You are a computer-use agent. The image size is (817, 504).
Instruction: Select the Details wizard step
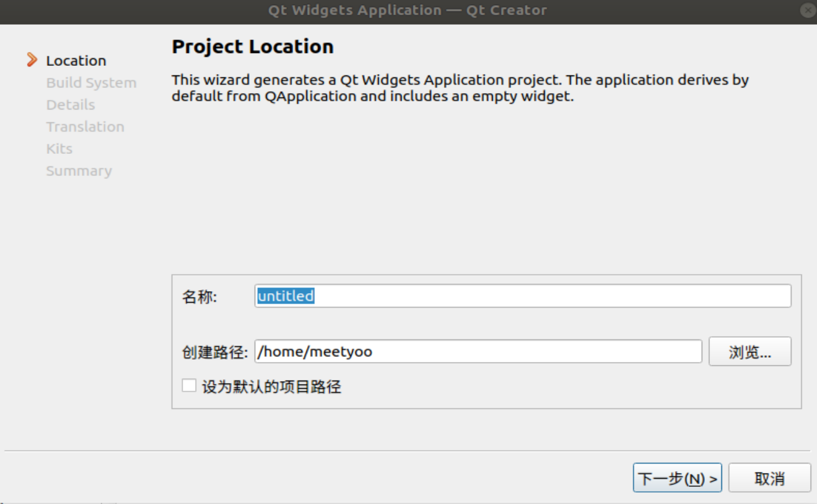(x=70, y=105)
